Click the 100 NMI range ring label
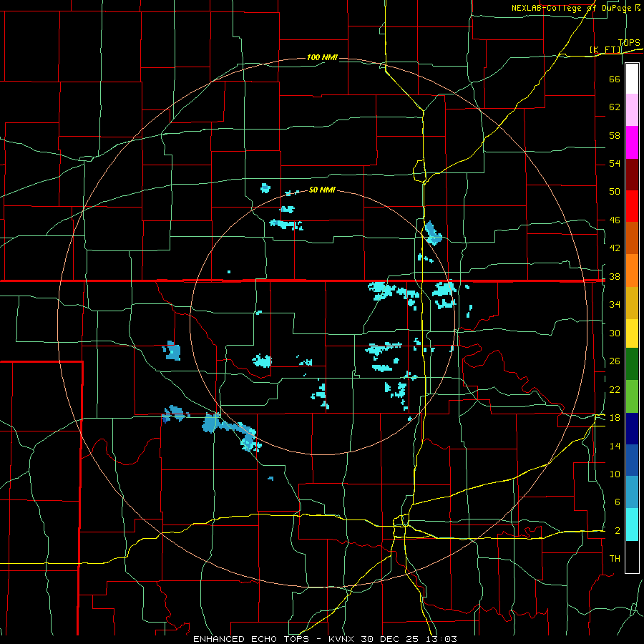Viewport: 644px width, 644px height. (322, 57)
